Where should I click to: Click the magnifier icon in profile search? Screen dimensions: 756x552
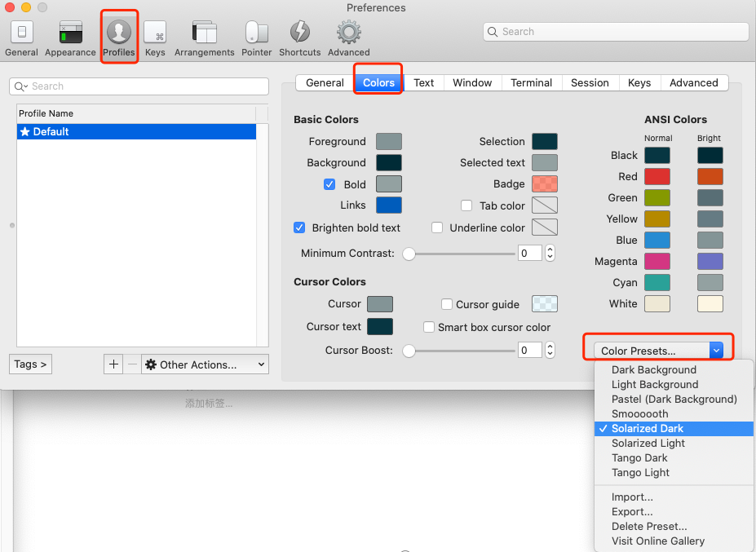tap(20, 86)
